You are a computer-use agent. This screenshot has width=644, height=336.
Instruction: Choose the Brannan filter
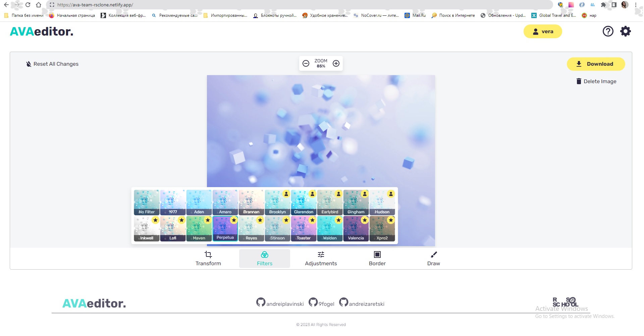click(x=251, y=203)
